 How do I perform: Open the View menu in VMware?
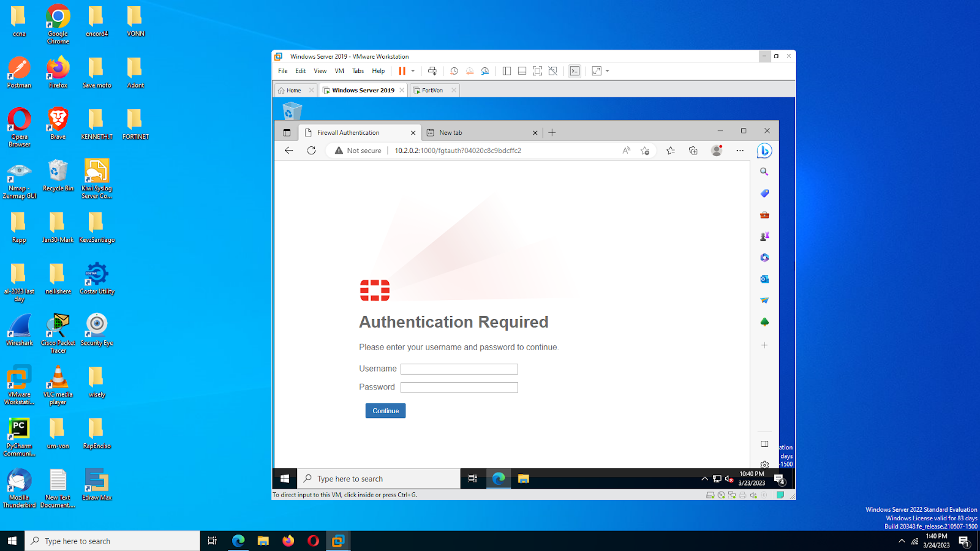click(320, 71)
